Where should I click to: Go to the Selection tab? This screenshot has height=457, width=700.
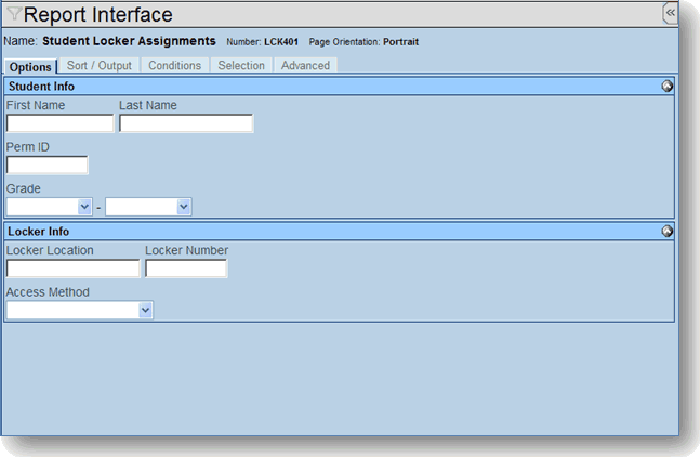(241, 66)
